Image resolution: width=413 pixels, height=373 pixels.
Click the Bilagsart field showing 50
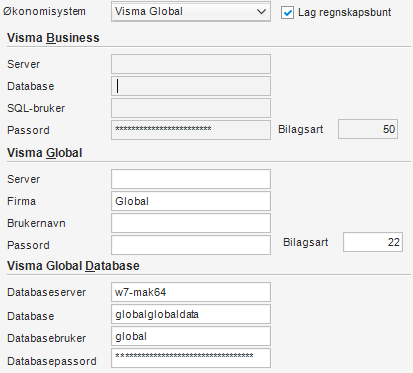[x=368, y=129]
